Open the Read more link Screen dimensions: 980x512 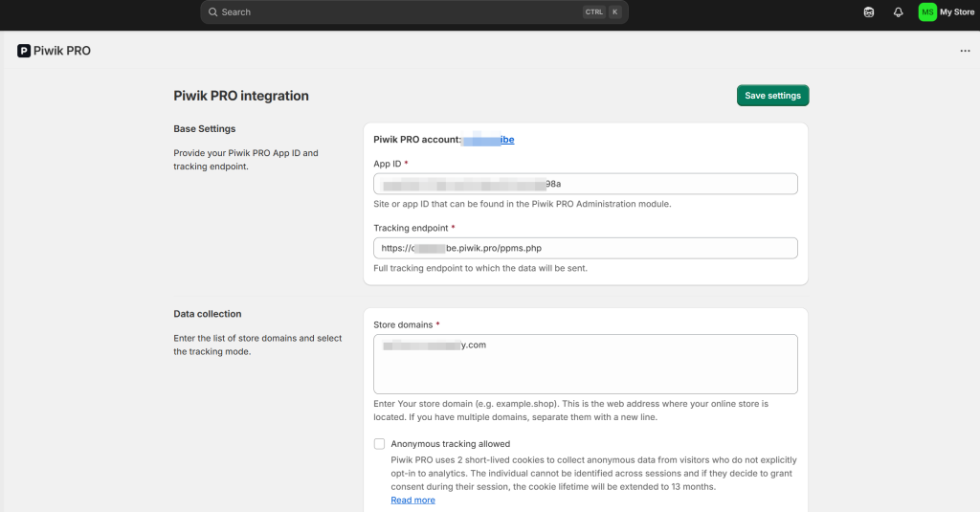click(x=413, y=501)
